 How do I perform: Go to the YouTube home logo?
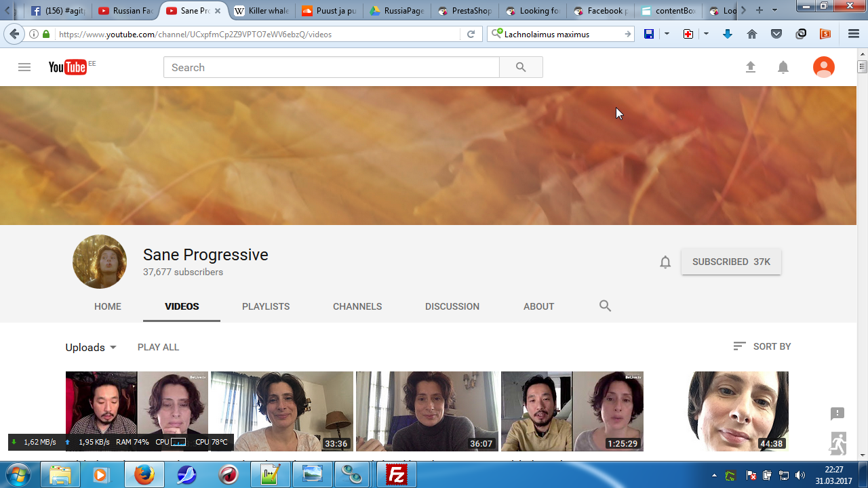click(68, 67)
